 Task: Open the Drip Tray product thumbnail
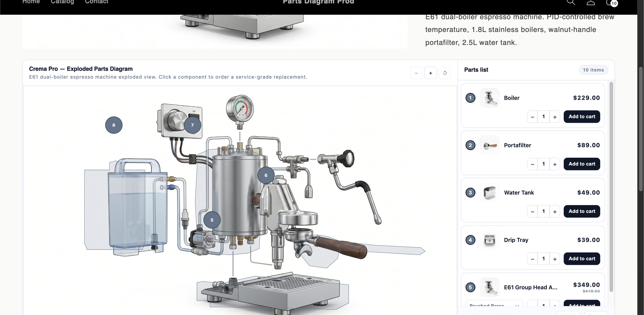pyautogui.click(x=489, y=240)
